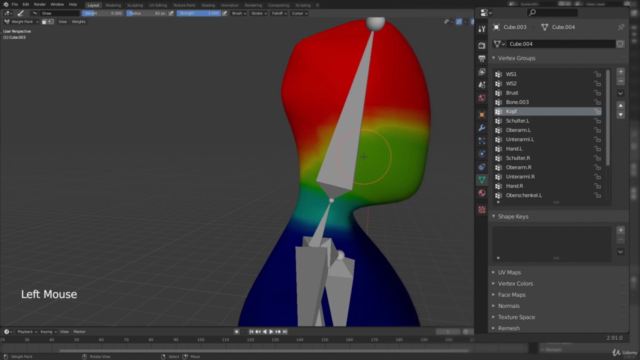640x360 pixels.
Task: Open the Brush settings dropdown
Action: [x=239, y=13]
